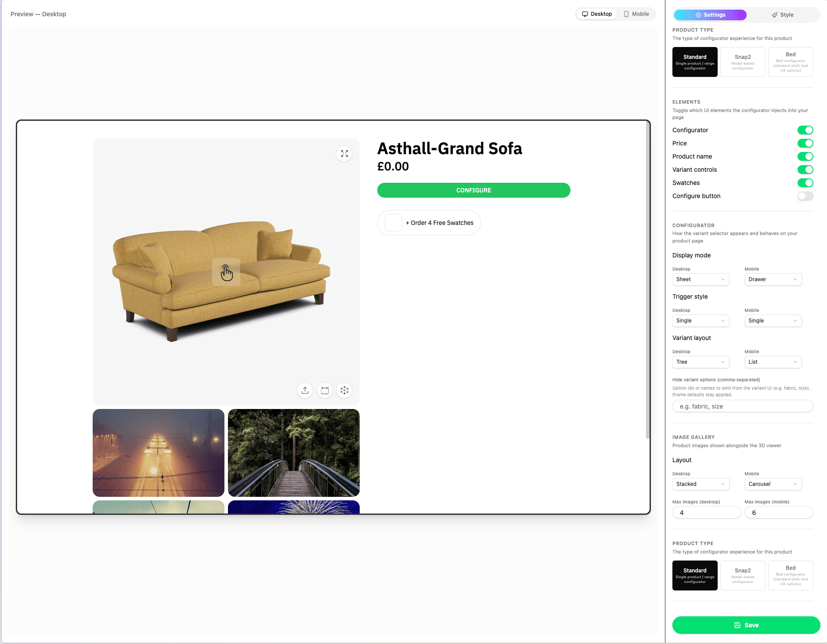Click the share/upload icon below the sofa
Image resolution: width=827 pixels, height=644 pixels.
click(x=305, y=390)
